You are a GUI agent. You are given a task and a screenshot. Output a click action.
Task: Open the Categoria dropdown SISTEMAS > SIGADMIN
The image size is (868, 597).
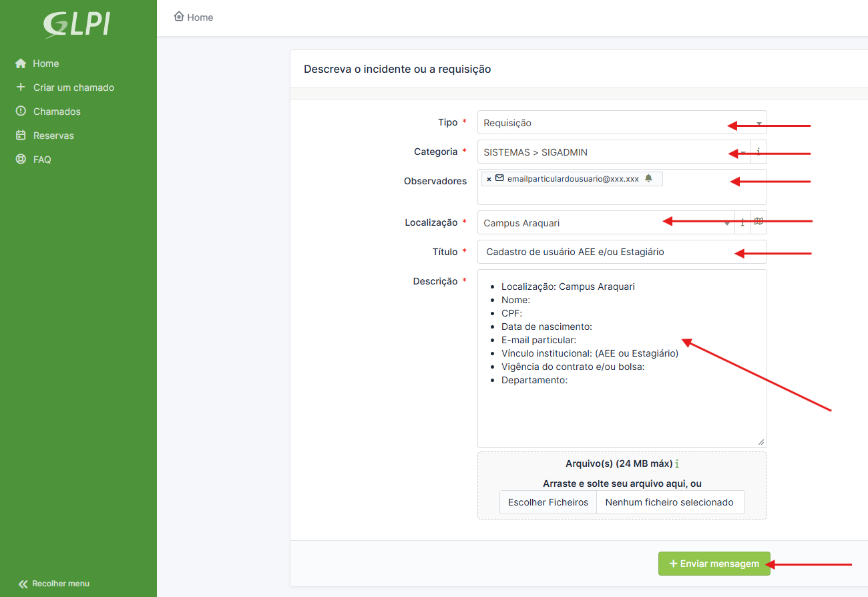tap(601, 152)
